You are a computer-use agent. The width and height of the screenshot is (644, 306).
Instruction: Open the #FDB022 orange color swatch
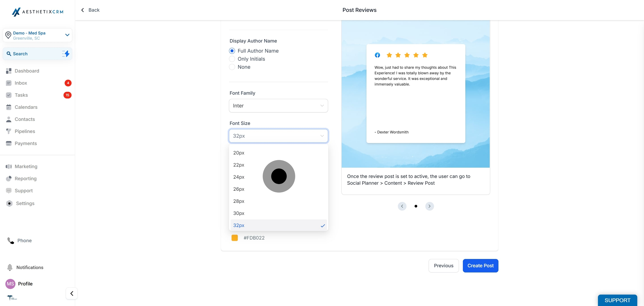click(x=235, y=238)
